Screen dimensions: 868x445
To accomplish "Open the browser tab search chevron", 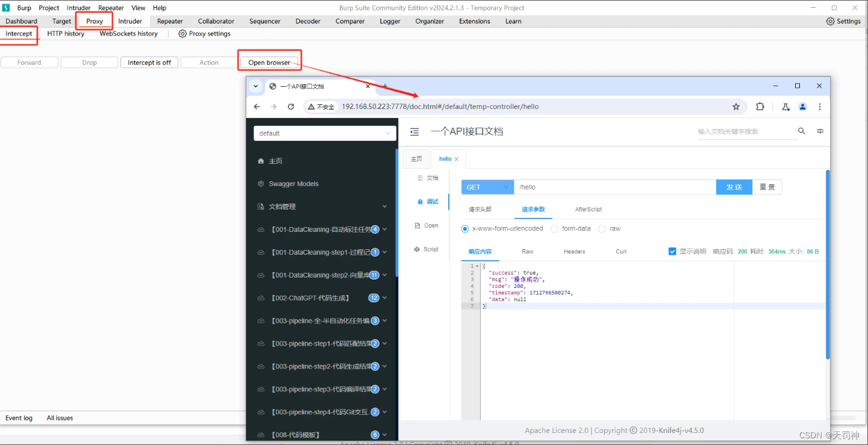I will click(x=255, y=86).
